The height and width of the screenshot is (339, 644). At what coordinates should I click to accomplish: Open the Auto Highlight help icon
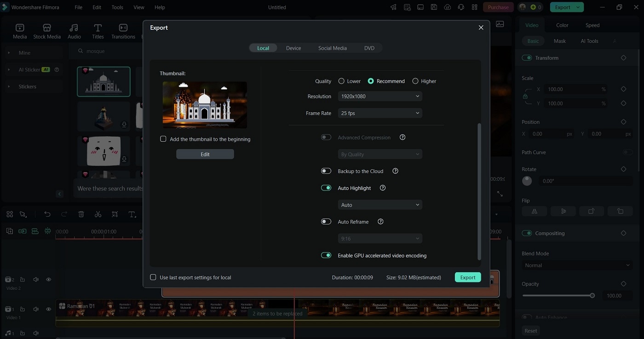coord(383,188)
